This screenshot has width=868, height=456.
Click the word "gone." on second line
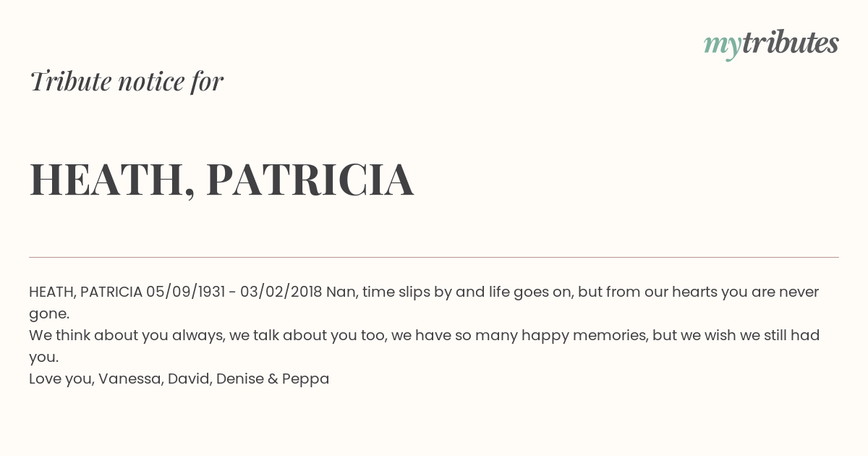tap(49, 315)
